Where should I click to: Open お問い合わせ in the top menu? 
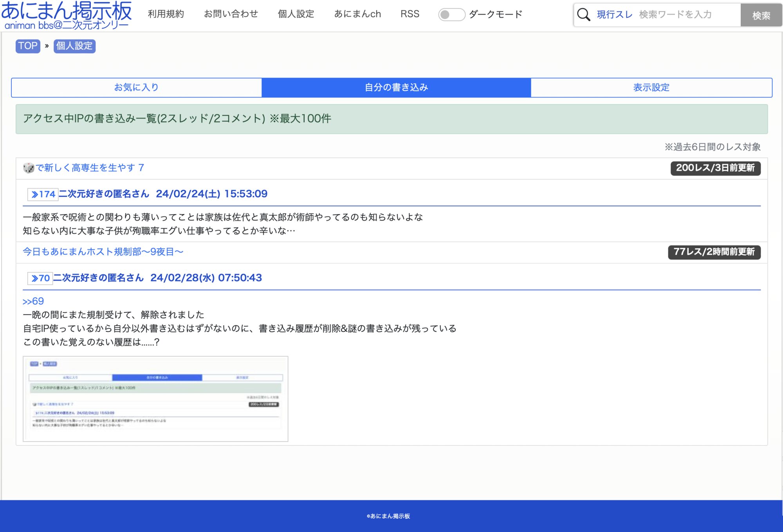231,14
